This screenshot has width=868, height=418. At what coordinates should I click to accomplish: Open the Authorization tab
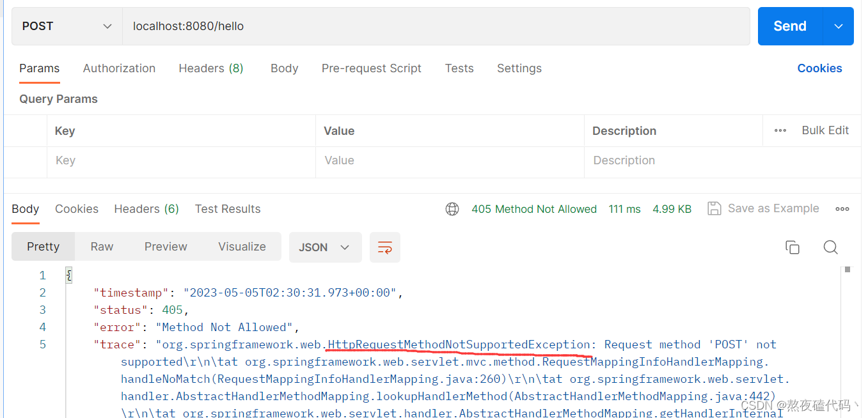(x=119, y=68)
